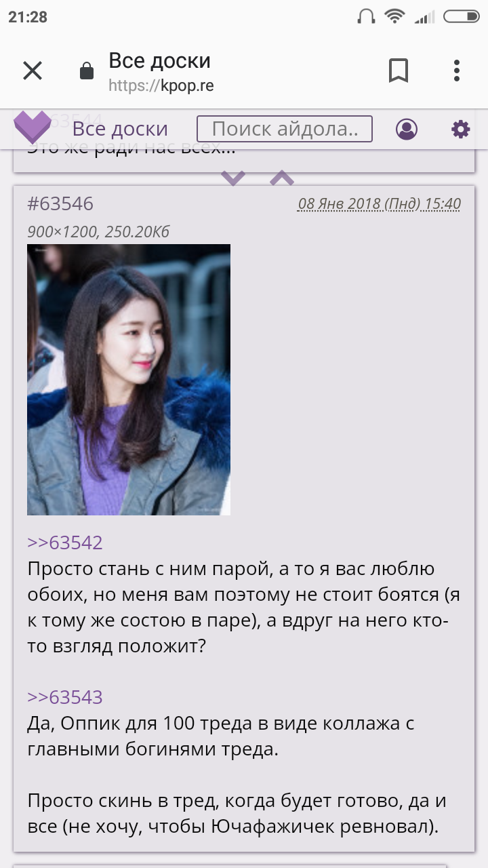Tap the battery indicator icon

pos(461,16)
